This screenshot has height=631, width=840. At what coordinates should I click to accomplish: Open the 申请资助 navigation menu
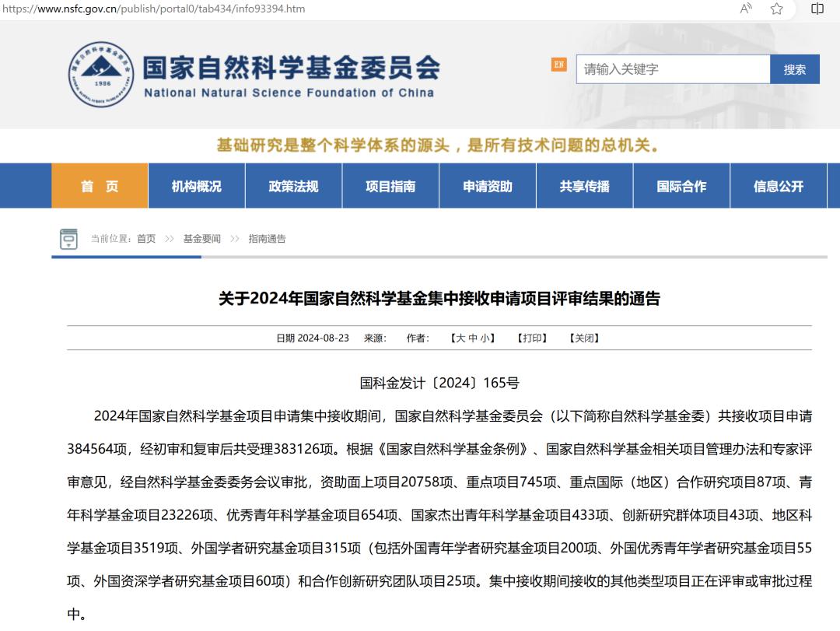point(488,186)
